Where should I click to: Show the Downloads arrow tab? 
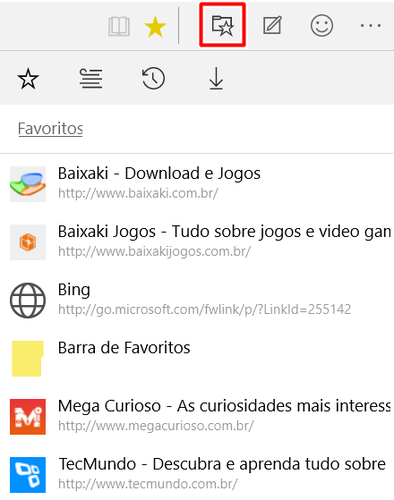[216, 79]
